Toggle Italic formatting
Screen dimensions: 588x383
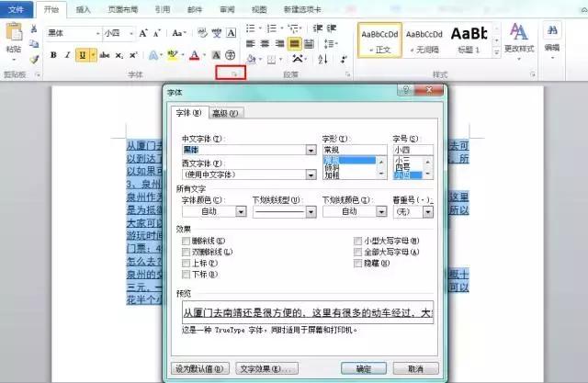point(68,55)
